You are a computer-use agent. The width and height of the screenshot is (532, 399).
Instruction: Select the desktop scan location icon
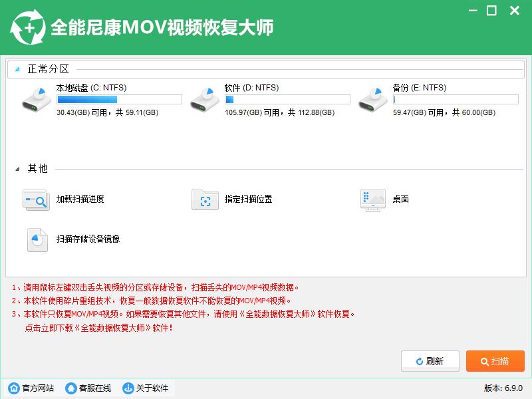[373, 200]
